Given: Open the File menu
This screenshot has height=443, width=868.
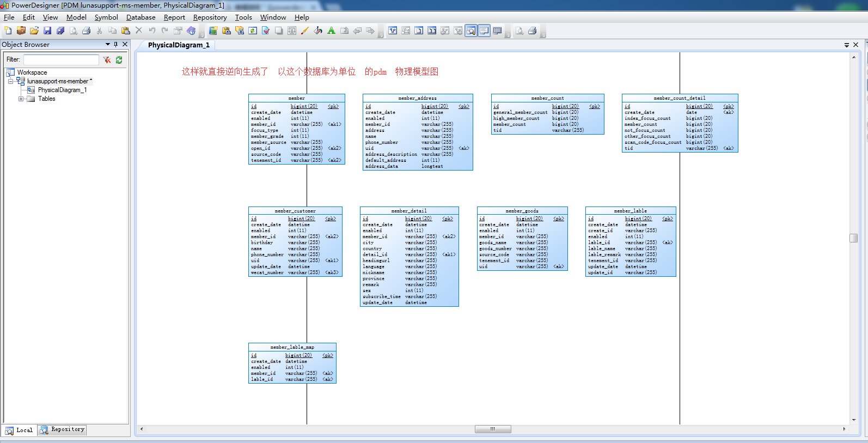Looking at the screenshot, I should point(9,17).
